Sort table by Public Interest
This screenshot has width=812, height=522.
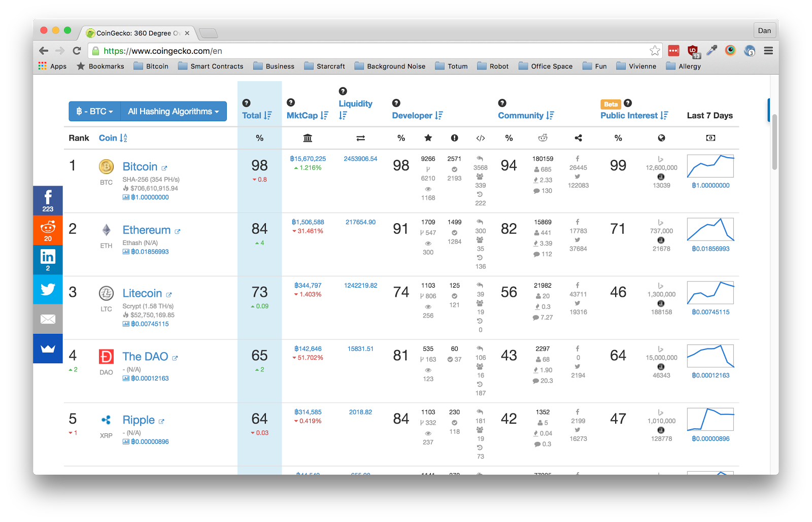634,116
